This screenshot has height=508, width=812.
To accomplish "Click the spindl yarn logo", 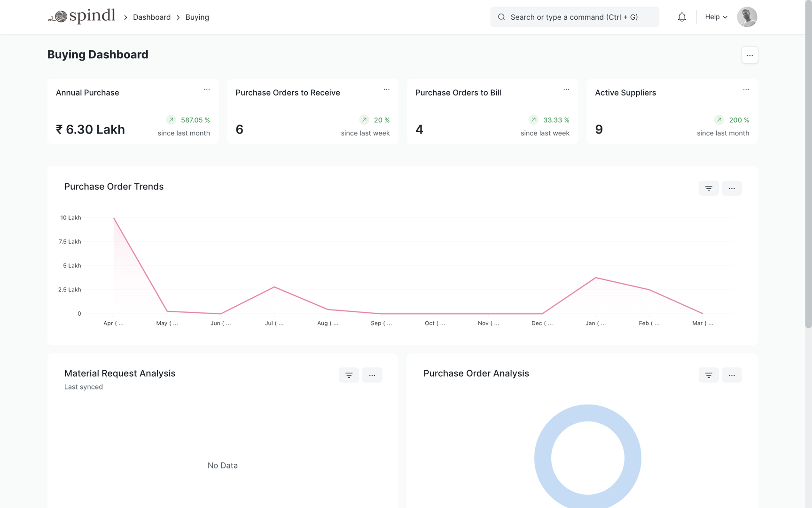I will pyautogui.click(x=82, y=16).
